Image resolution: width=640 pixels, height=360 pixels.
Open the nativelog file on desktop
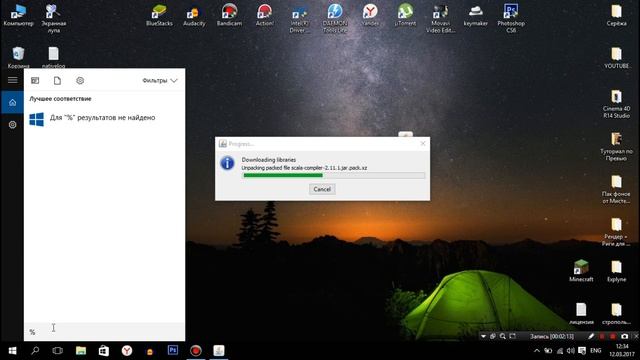point(53,58)
